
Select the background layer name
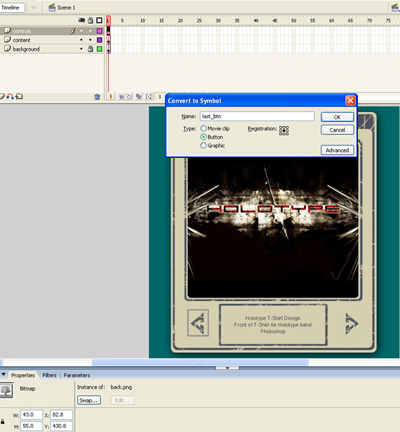pos(26,49)
